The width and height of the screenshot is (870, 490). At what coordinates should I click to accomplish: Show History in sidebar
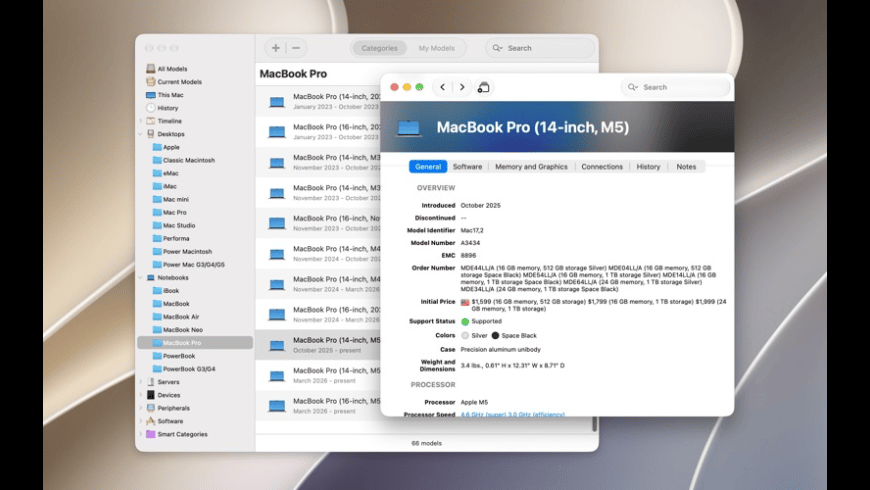point(162,108)
